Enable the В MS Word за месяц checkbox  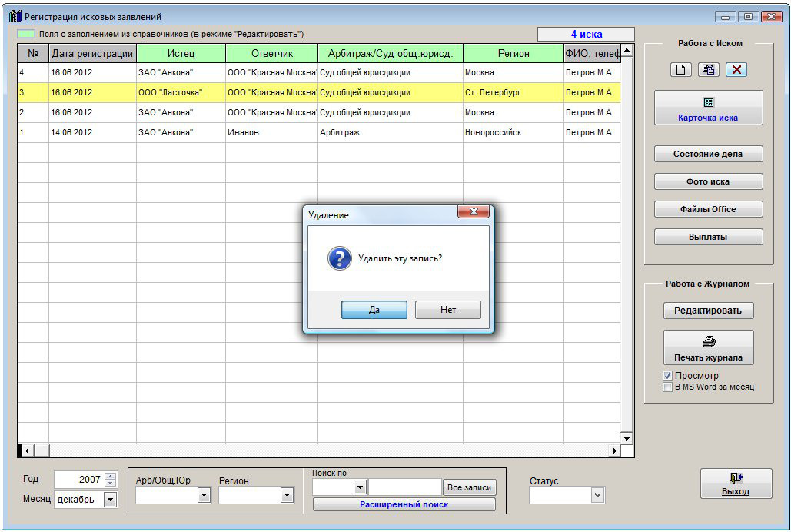pyautogui.click(x=667, y=387)
